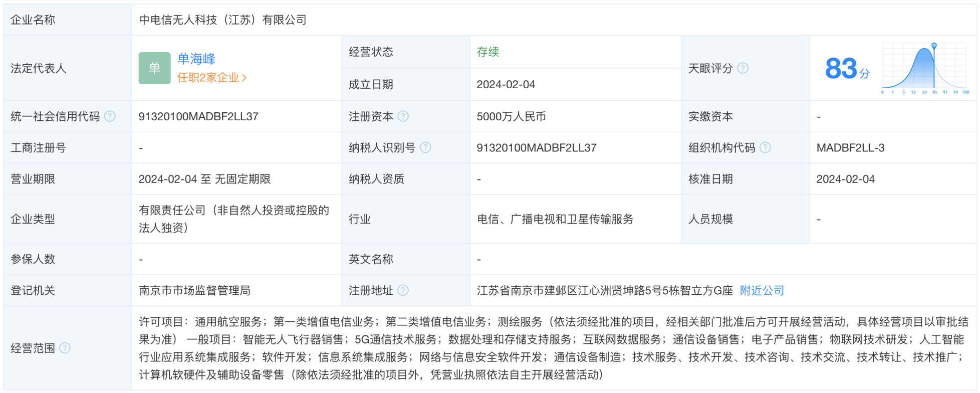Click the 存续 status value

[x=488, y=52]
